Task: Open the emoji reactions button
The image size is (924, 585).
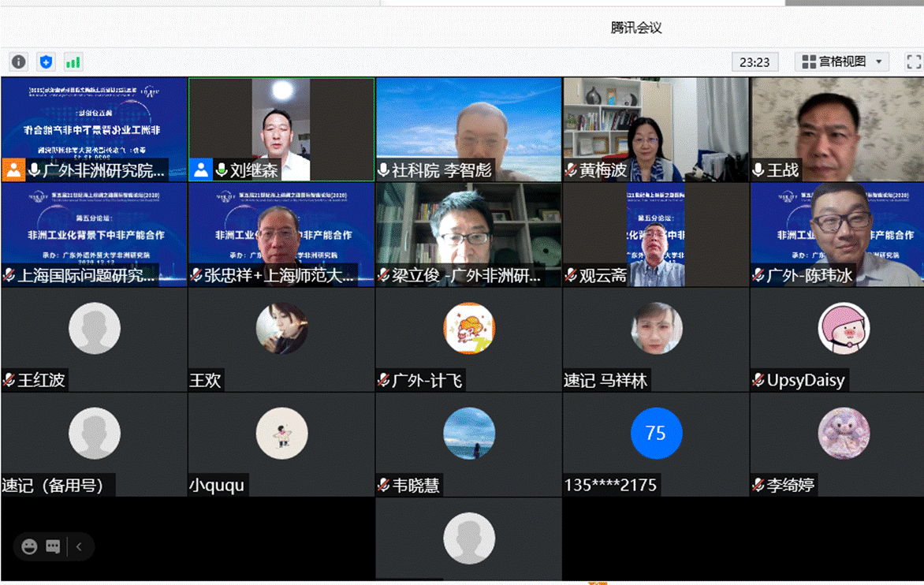Action: tap(30, 546)
